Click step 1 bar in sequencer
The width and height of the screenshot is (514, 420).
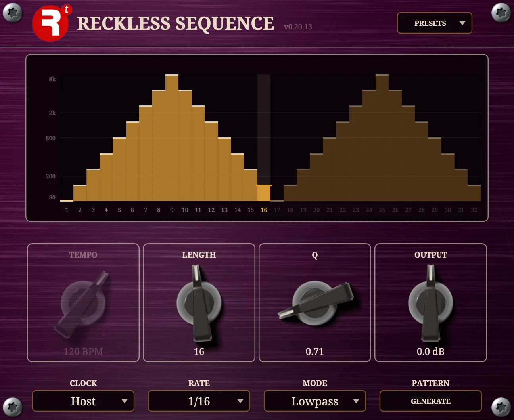click(x=67, y=200)
